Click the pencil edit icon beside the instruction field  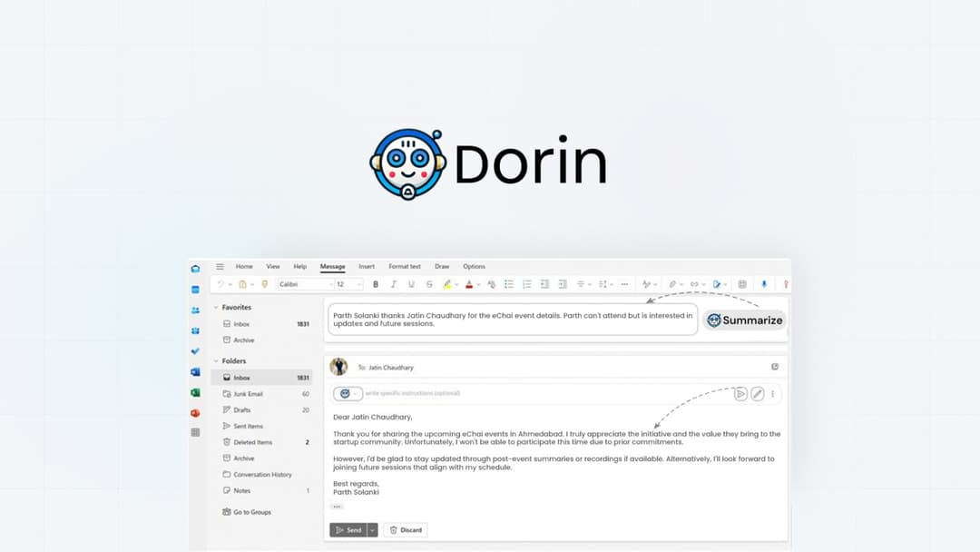tap(758, 393)
